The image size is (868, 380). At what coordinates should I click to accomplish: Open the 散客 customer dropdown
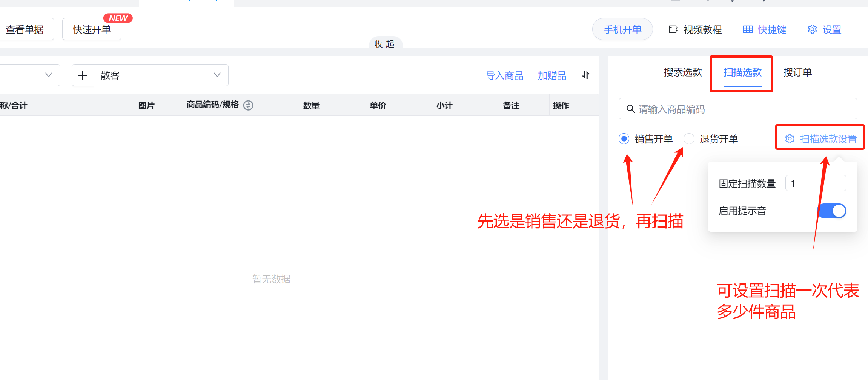tap(161, 75)
